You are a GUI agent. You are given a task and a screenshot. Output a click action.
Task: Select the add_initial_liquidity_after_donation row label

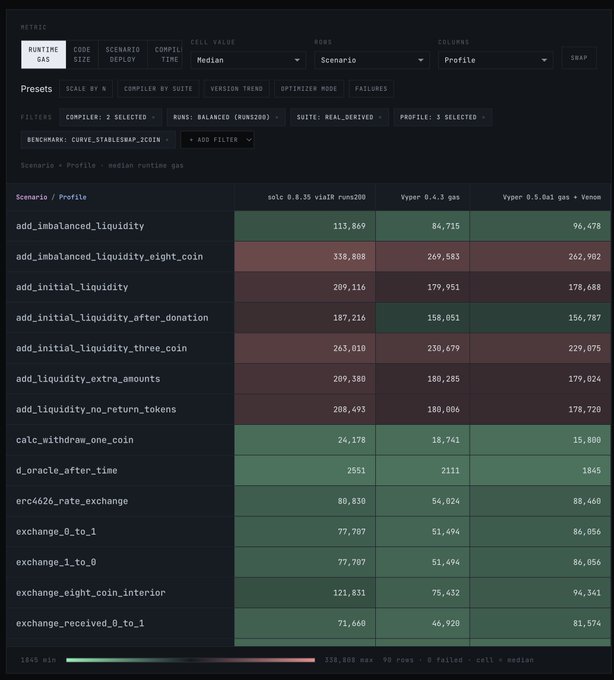pyautogui.click(x=112, y=317)
